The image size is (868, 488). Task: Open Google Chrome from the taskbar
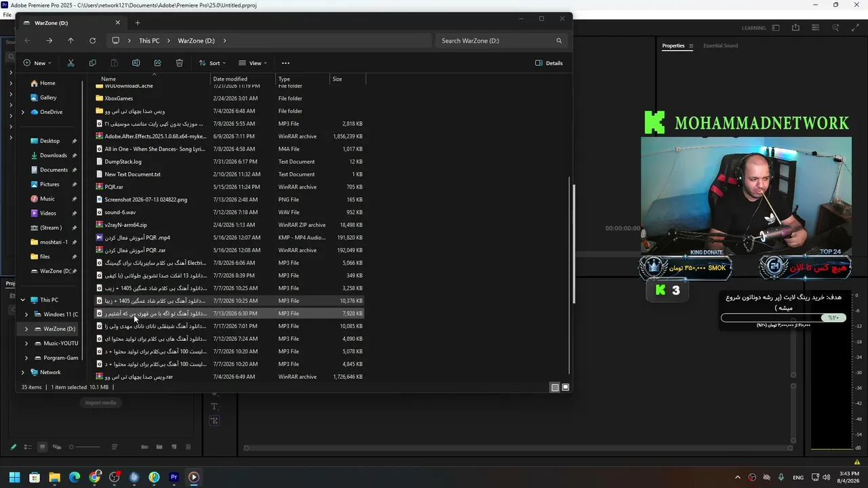pos(94,477)
